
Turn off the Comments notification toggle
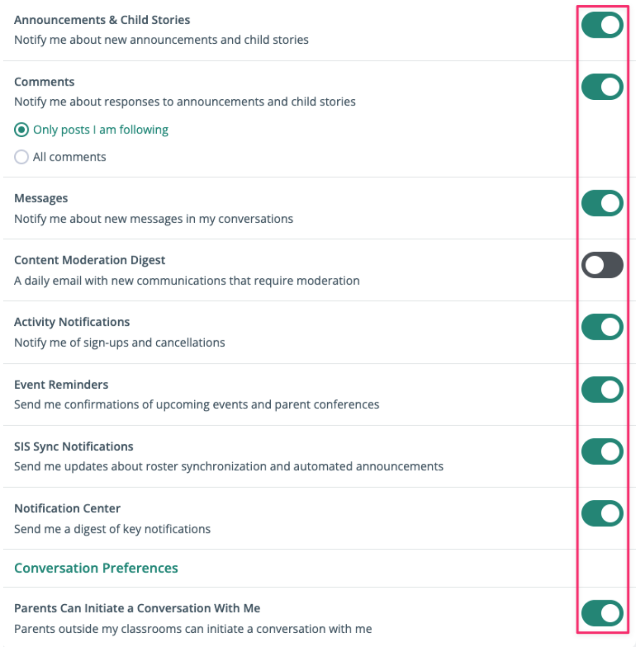[602, 87]
